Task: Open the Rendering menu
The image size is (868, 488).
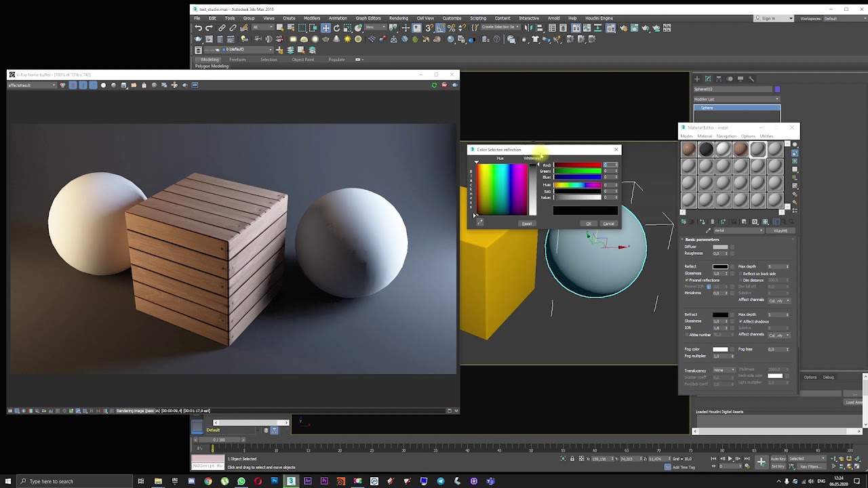Action: pyautogui.click(x=398, y=18)
